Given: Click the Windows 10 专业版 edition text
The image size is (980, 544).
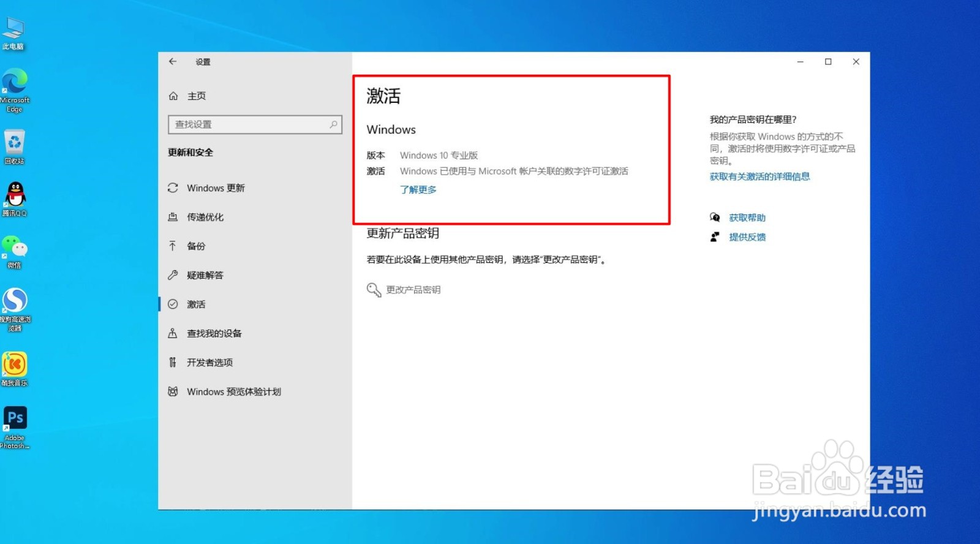Looking at the screenshot, I should (x=439, y=156).
